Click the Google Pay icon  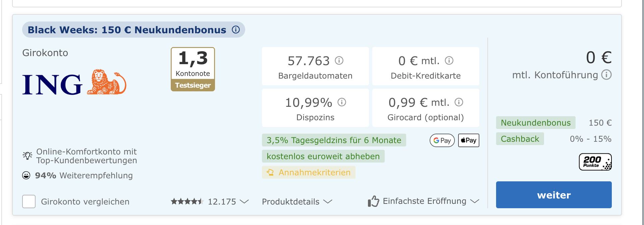[442, 140]
